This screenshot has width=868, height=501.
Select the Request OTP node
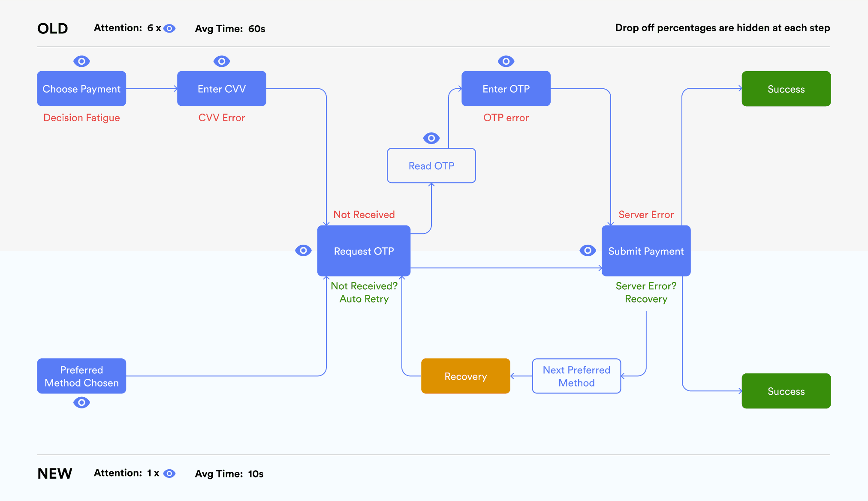(364, 251)
